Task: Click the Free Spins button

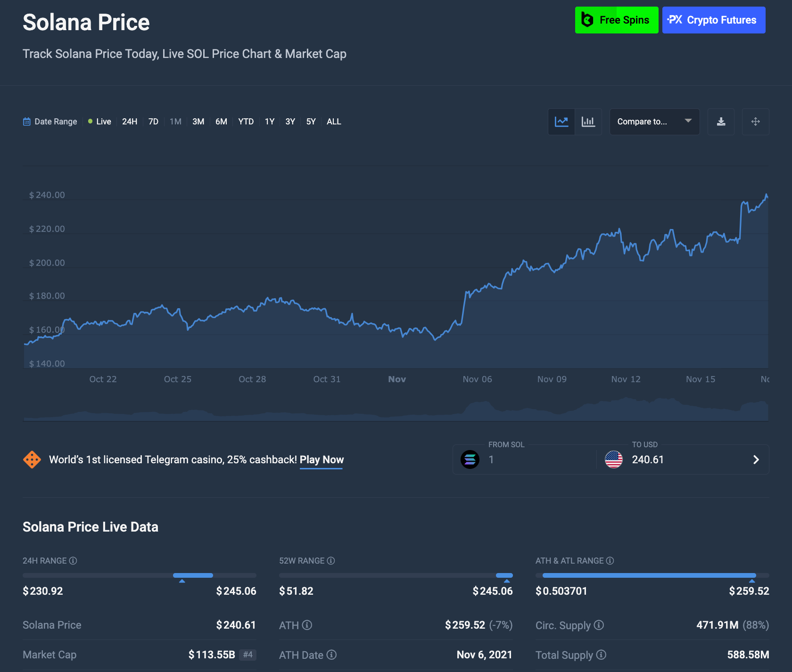Action: coord(617,20)
